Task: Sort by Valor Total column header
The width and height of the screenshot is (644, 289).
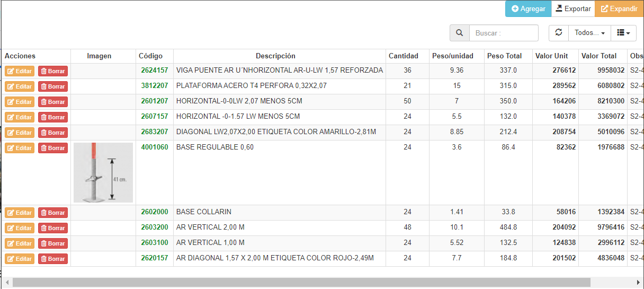Action: (x=598, y=56)
